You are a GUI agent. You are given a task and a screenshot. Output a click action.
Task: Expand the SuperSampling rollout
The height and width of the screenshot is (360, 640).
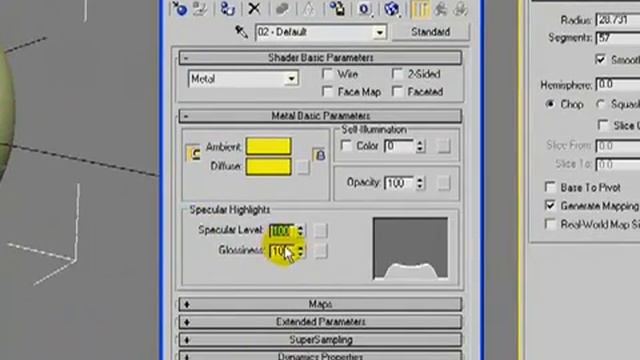[x=320, y=340]
